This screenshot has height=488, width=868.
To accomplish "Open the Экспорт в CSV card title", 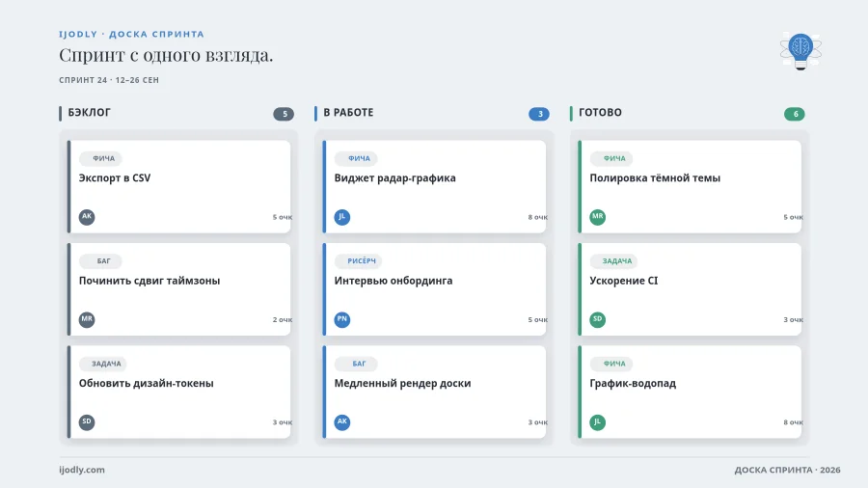I will 115,178.
